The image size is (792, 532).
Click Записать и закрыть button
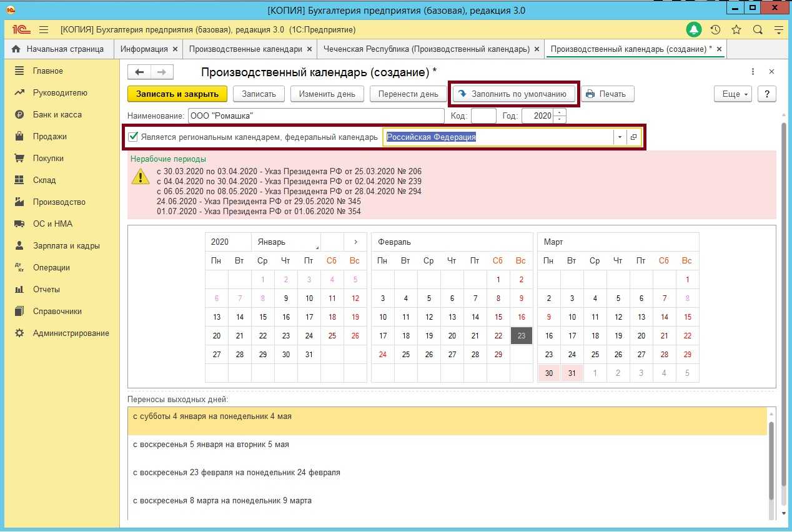(x=177, y=94)
